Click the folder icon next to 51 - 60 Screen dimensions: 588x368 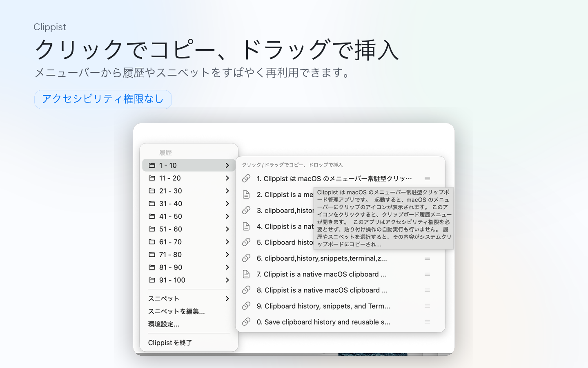point(152,229)
